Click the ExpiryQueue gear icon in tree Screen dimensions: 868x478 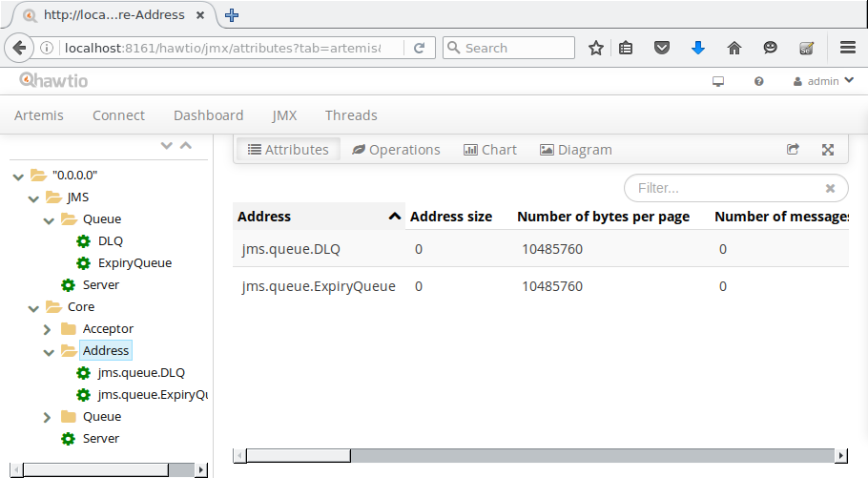84,263
